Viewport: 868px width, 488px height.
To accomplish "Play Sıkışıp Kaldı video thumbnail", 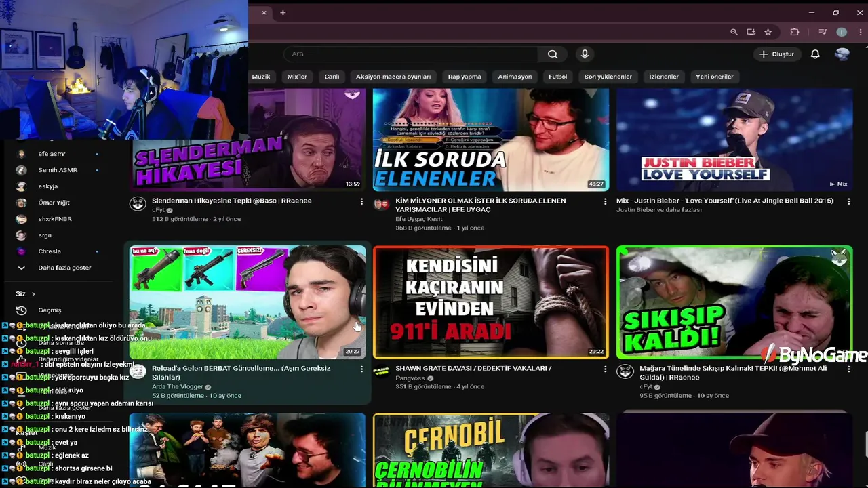I will [734, 302].
